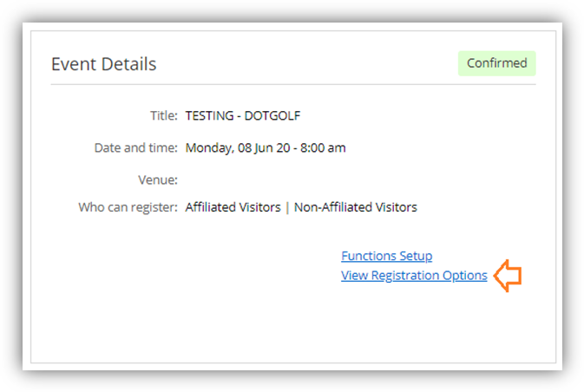Click the black border outside the panel
Viewport: 584px width, 392px height.
tap(11, 196)
